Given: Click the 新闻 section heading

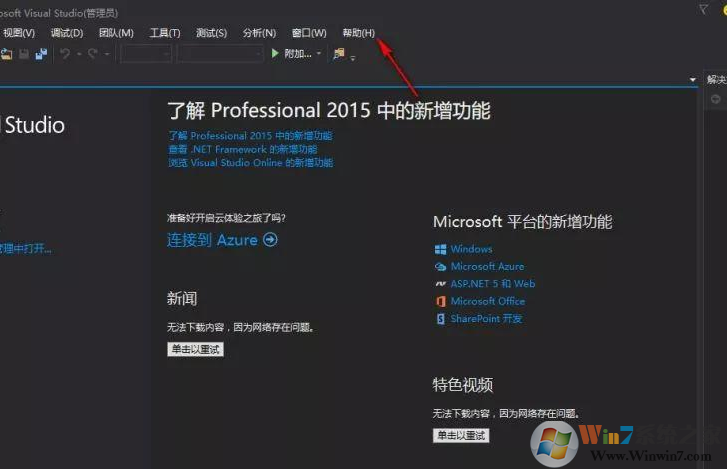Looking at the screenshot, I should point(182,298).
